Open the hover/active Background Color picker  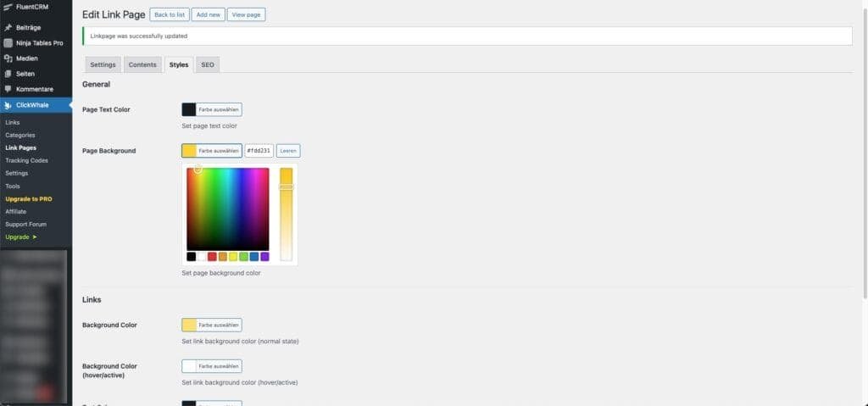pyautogui.click(x=212, y=366)
